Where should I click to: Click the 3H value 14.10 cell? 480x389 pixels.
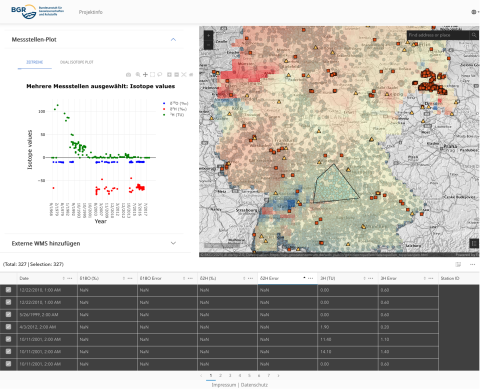[348, 352]
